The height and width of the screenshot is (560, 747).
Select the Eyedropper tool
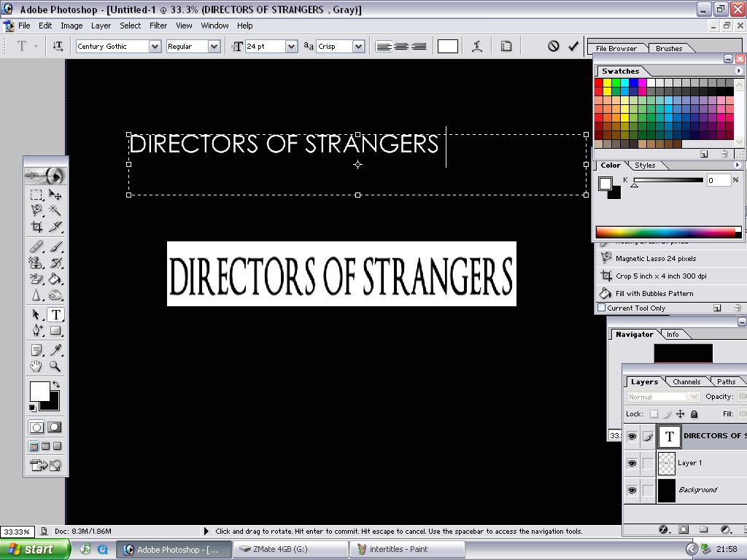pyautogui.click(x=55, y=351)
